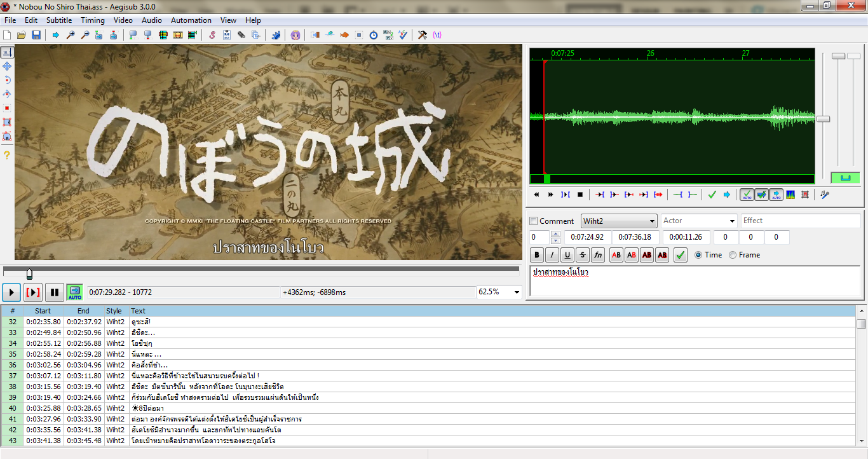
Task: Open the Styling Assistant icon
Action: coord(330,35)
